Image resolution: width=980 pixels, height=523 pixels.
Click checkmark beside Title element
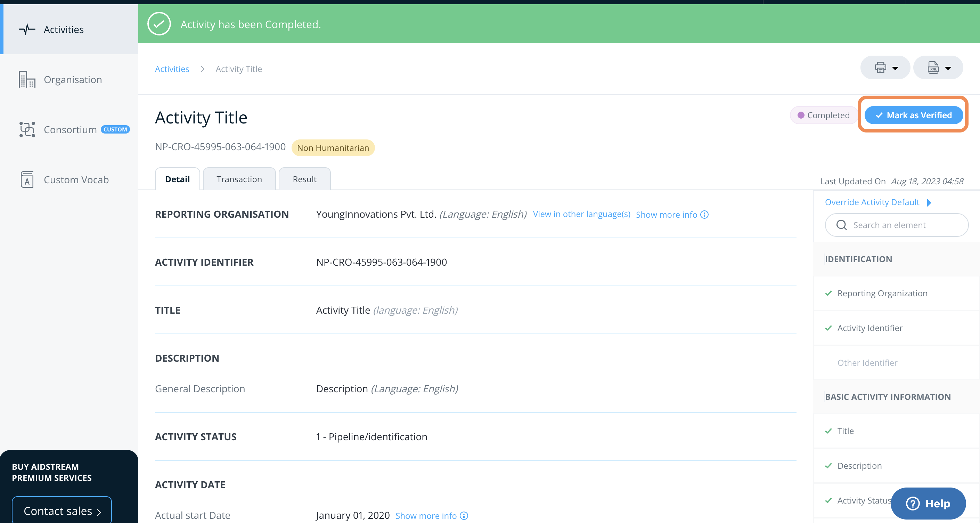pyautogui.click(x=828, y=431)
